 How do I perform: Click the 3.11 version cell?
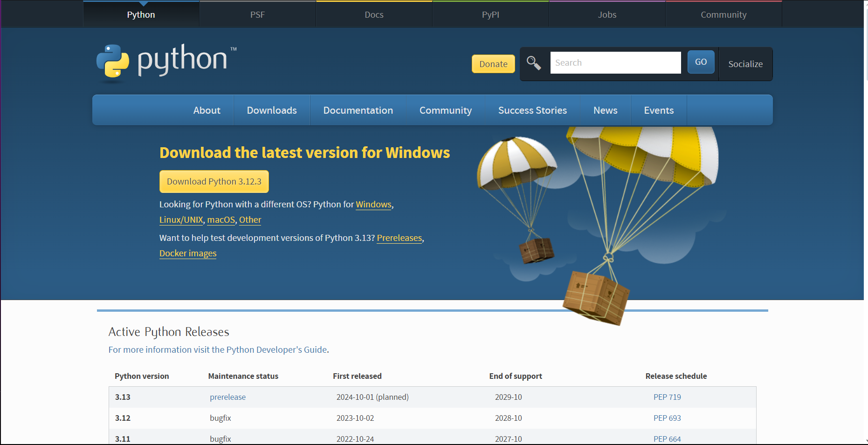[123, 439]
